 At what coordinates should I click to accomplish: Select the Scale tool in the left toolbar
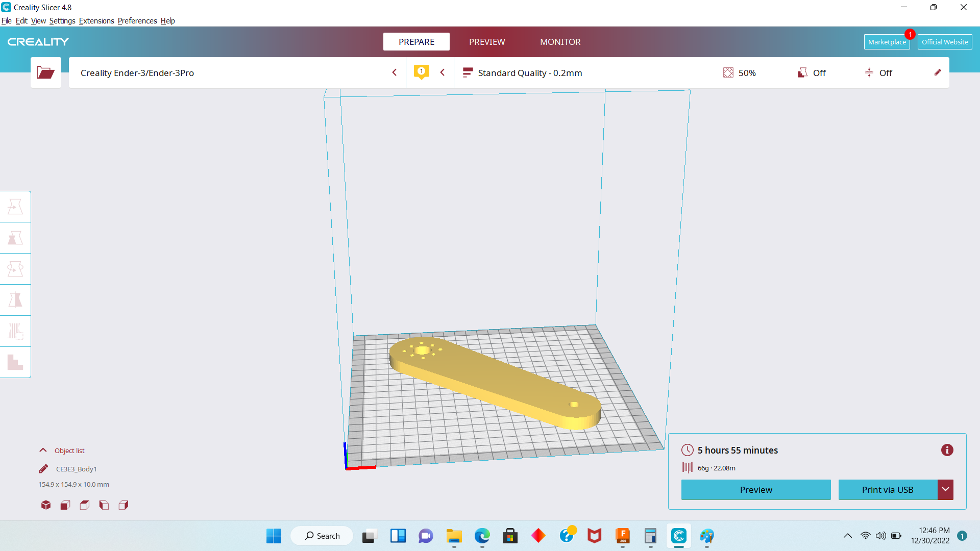tap(15, 238)
